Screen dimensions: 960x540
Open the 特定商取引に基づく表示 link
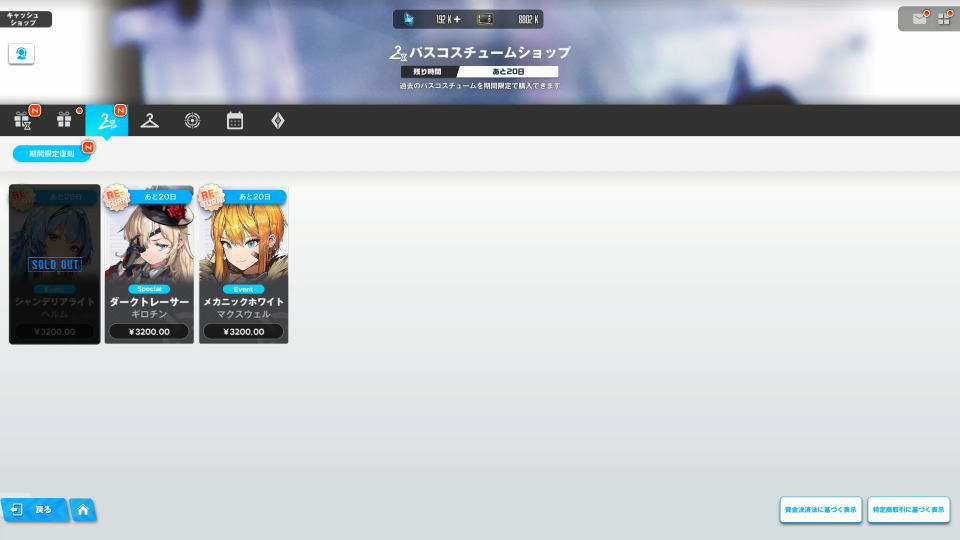(x=908, y=510)
